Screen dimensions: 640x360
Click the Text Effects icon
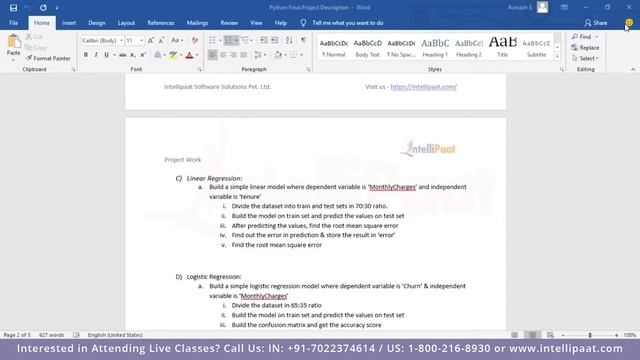(158, 55)
